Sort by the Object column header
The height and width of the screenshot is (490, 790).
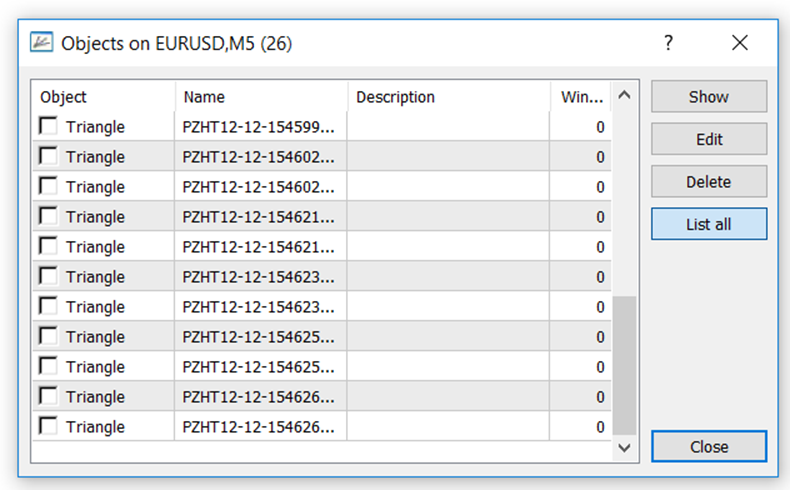pyautogui.click(x=104, y=97)
